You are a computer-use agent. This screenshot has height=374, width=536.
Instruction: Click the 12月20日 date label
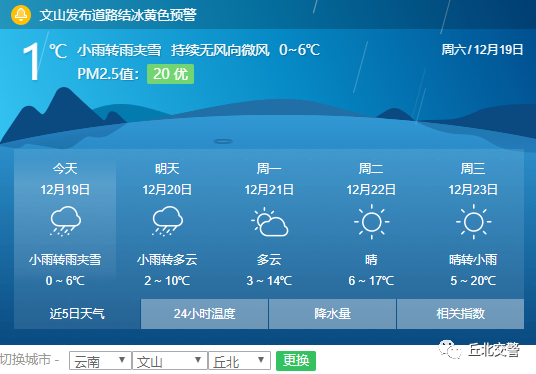167,189
